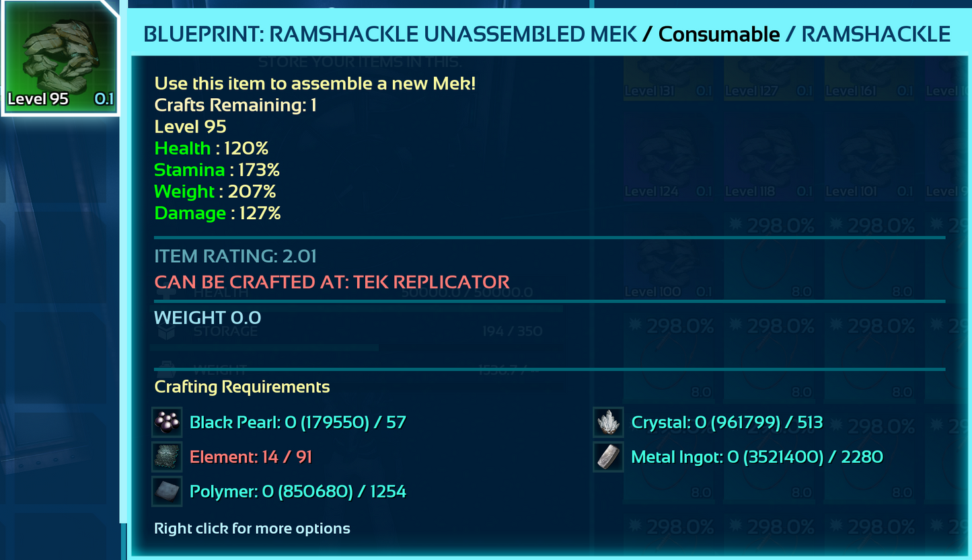Select the Level 95 Ramshackle Mek blueprint icon

pos(61,58)
